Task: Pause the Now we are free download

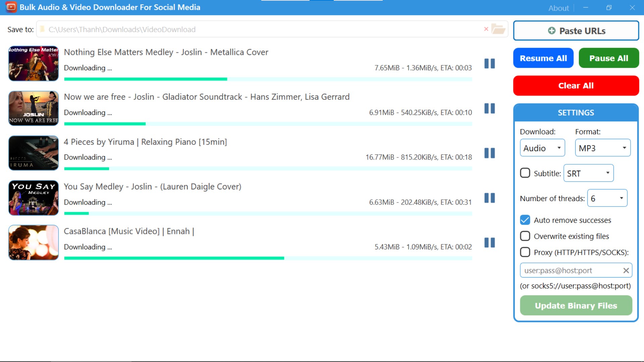Action: 489,108
